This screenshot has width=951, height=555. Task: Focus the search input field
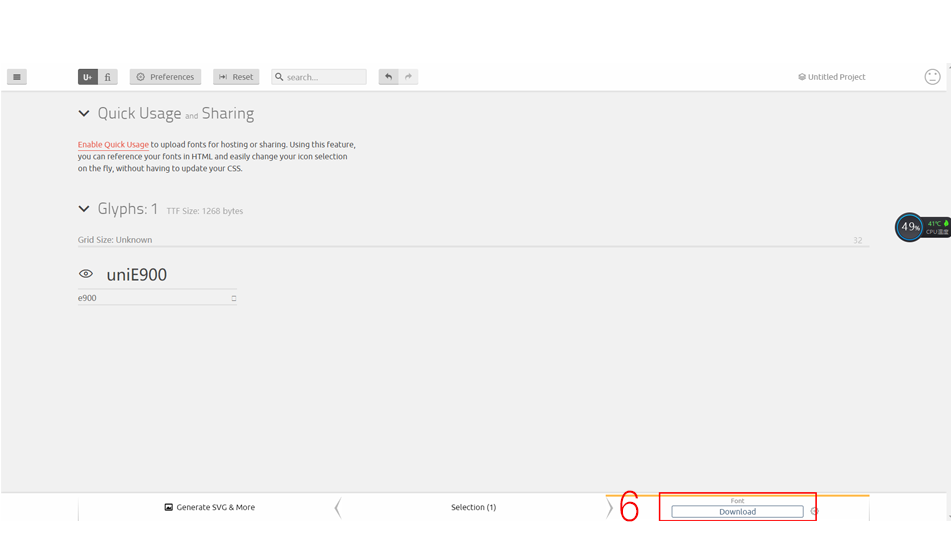click(318, 77)
